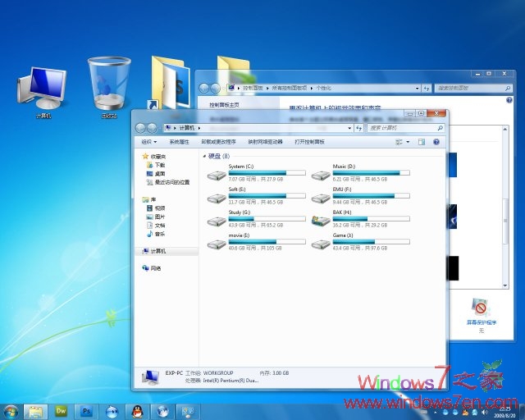Click 系统属性 in Explorer toolbar
Image resolution: width=525 pixels, height=420 pixels.
coord(179,142)
